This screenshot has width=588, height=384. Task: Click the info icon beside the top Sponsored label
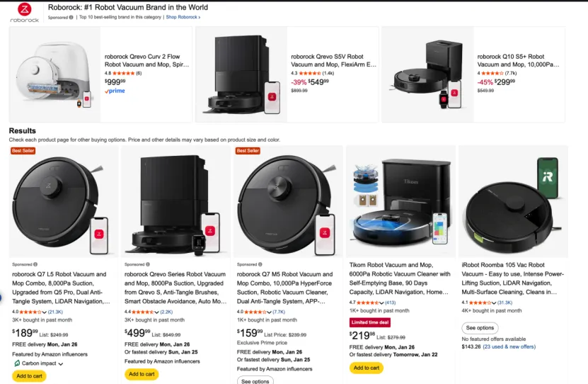(71, 17)
